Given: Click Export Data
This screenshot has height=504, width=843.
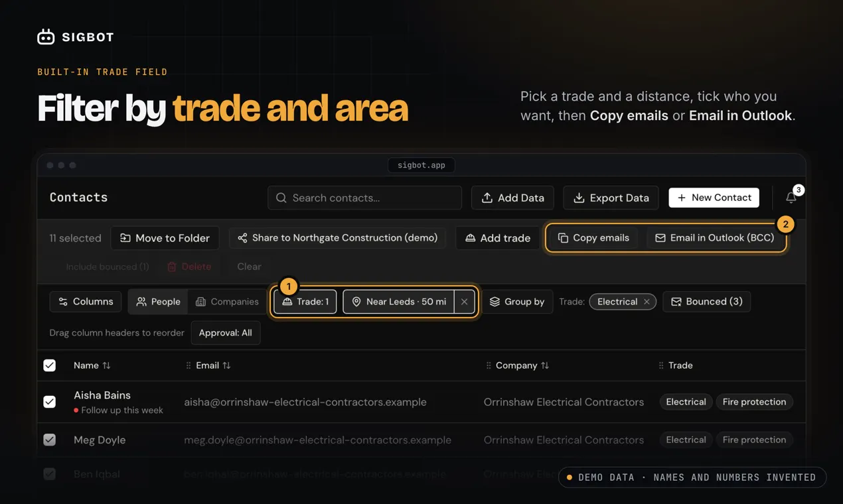Looking at the screenshot, I should [611, 198].
